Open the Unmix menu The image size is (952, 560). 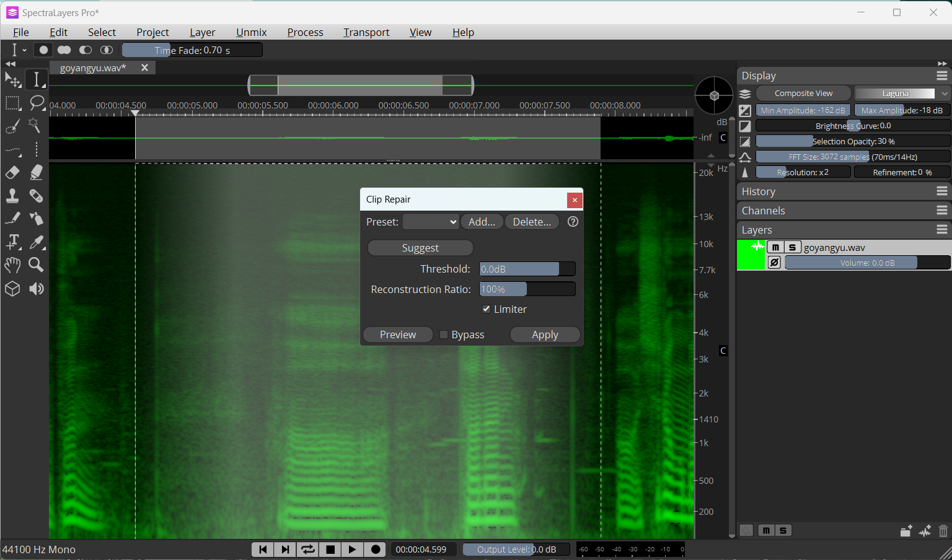(252, 32)
